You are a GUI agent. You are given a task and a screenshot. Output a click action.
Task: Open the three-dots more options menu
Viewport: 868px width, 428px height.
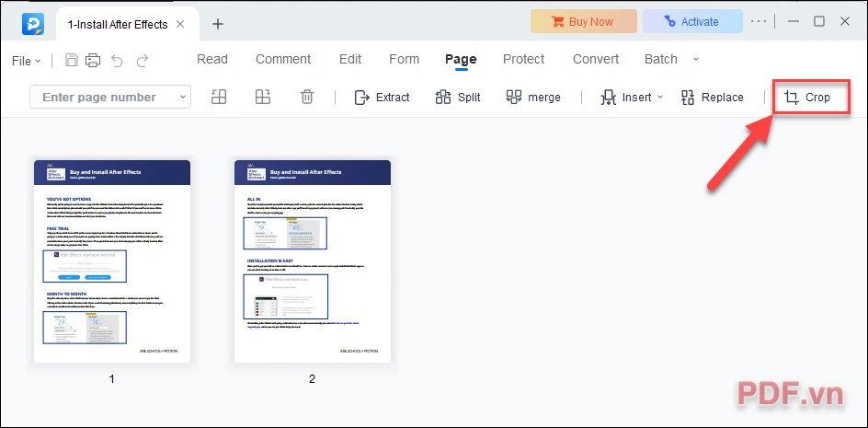tap(759, 21)
